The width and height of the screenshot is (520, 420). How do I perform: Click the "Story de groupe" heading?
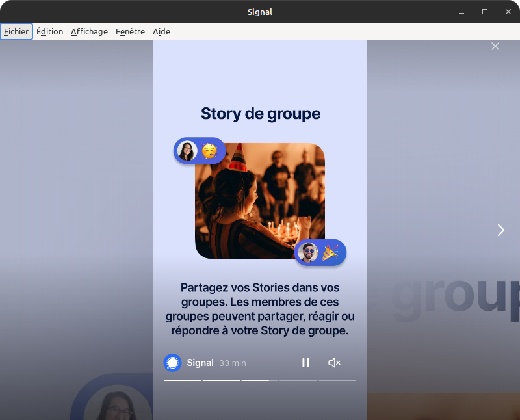[x=260, y=114]
